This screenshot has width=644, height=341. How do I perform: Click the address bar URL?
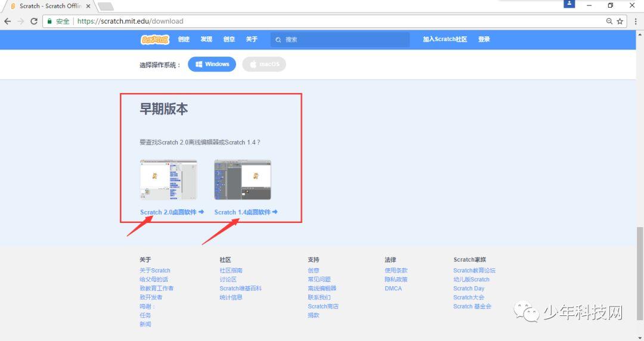pos(130,21)
